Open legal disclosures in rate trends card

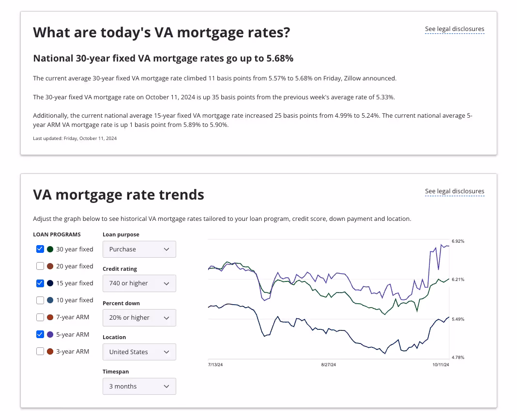[455, 191]
